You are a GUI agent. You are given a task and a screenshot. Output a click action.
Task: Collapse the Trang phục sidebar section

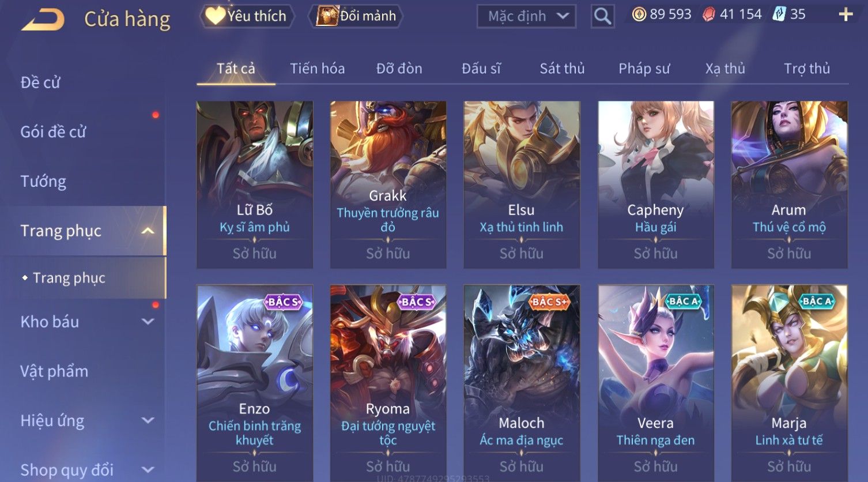(148, 231)
